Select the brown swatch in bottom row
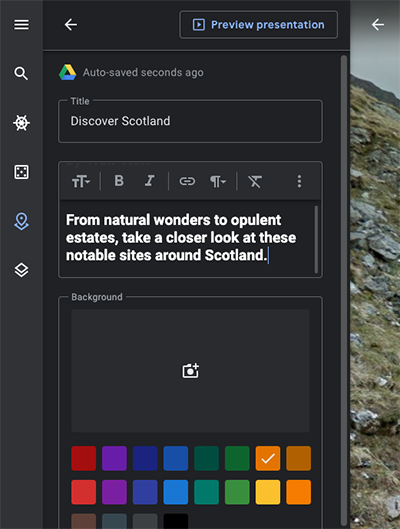The image size is (400, 529). point(84,521)
